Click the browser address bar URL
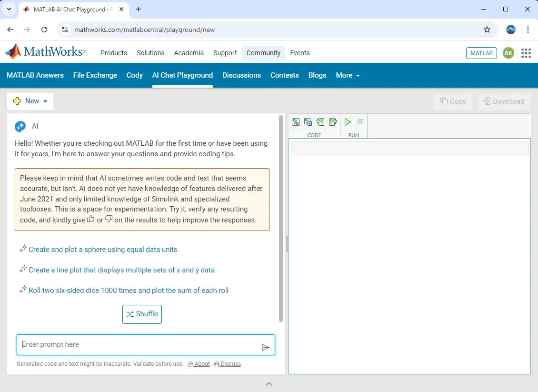538x392 pixels. click(144, 30)
